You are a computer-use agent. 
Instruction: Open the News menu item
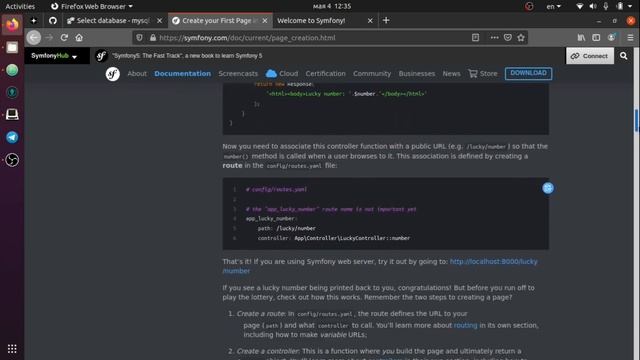451,73
